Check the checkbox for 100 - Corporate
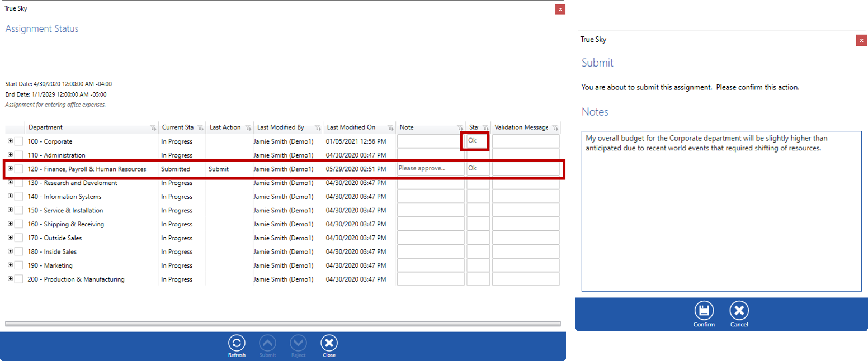The width and height of the screenshot is (868, 361). pos(20,141)
